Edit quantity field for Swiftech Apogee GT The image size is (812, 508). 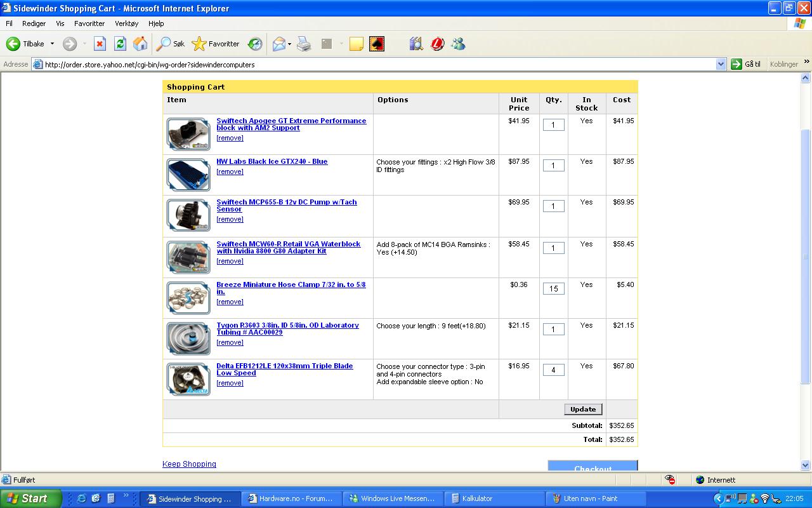pyautogui.click(x=553, y=125)
